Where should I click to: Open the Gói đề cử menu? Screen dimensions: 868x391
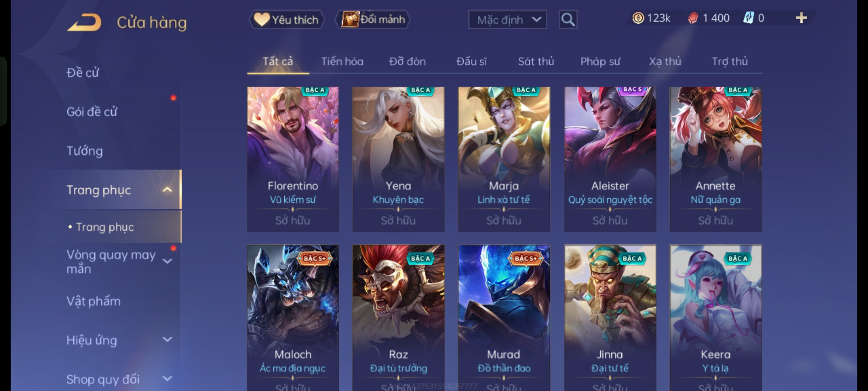pos(92,112)
